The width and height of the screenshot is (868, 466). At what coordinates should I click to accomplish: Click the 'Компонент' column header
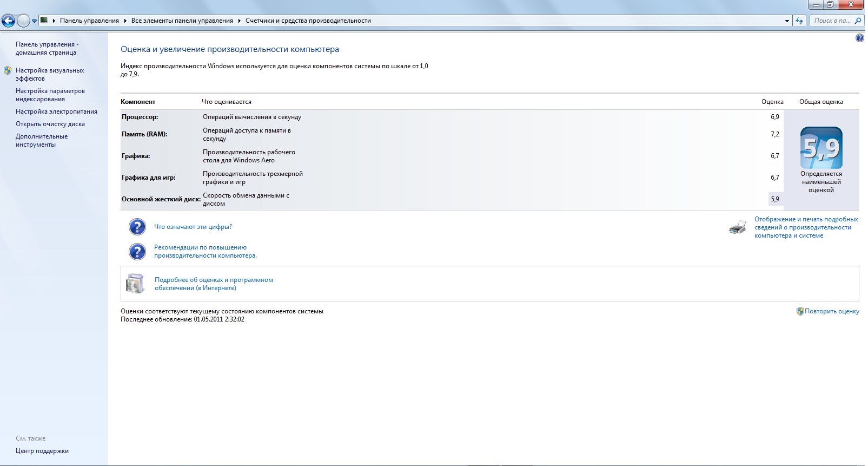click(138, 102)
